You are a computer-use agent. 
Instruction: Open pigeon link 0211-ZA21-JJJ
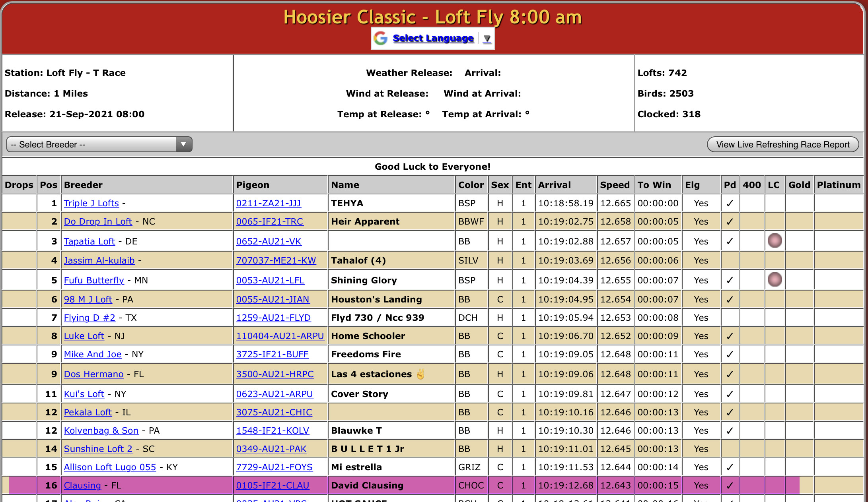tap(269, 204)
